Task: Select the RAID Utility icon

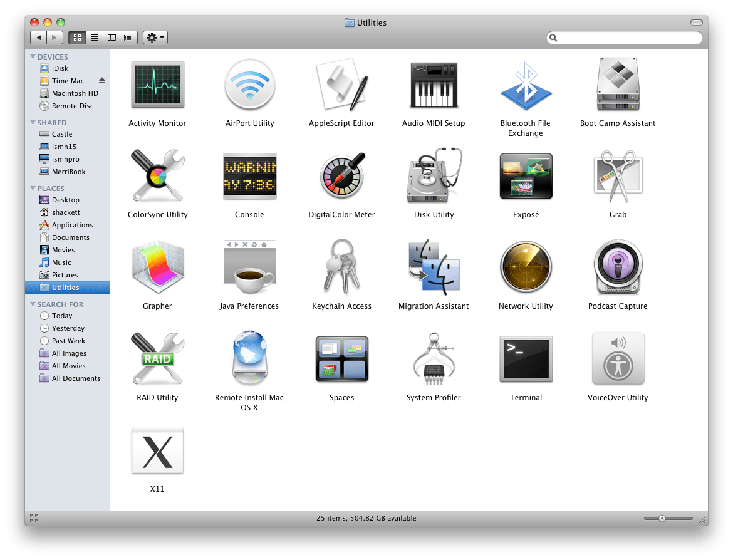Action: [157, 358]
